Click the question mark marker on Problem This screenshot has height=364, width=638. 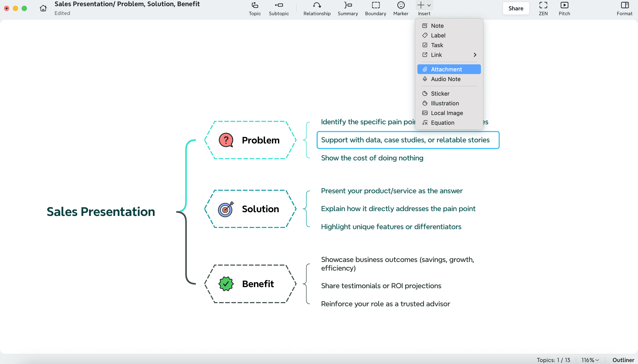pyautogui.click(x=226, y=140)
